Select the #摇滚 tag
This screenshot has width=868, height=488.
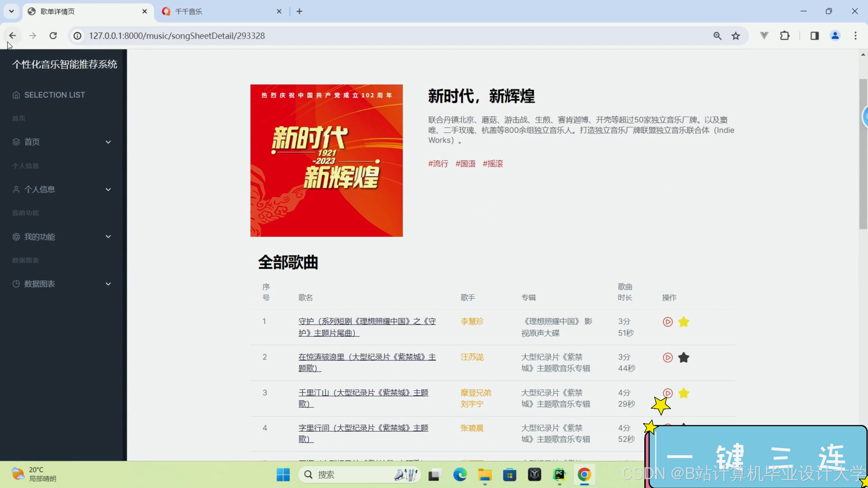click(493, 164)
